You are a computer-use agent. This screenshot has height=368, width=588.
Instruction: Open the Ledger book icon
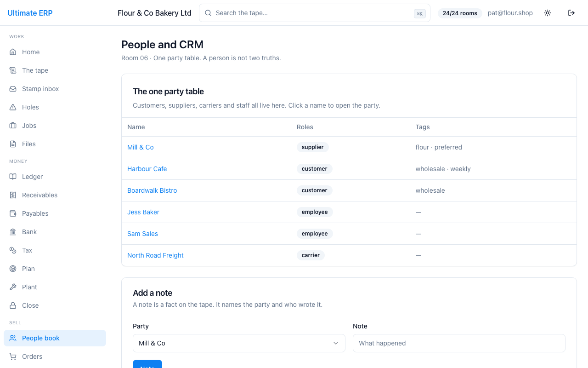click(x=13, y=177)
